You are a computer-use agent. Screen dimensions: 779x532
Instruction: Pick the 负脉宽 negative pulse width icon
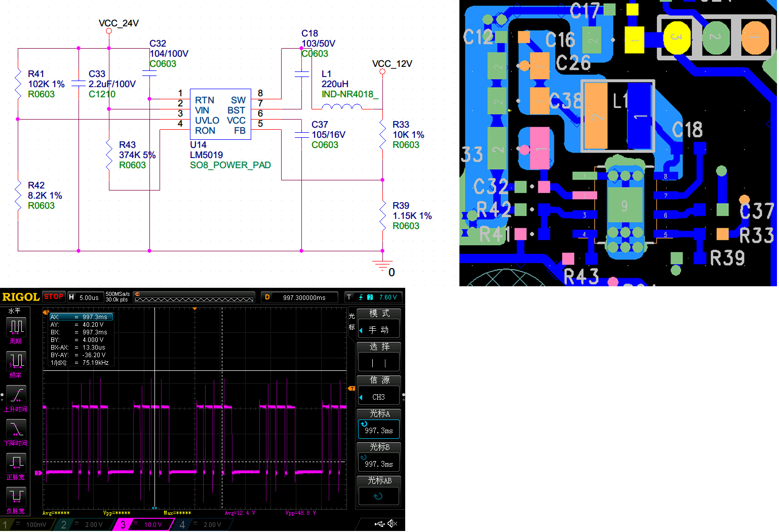tap(16, 497)
